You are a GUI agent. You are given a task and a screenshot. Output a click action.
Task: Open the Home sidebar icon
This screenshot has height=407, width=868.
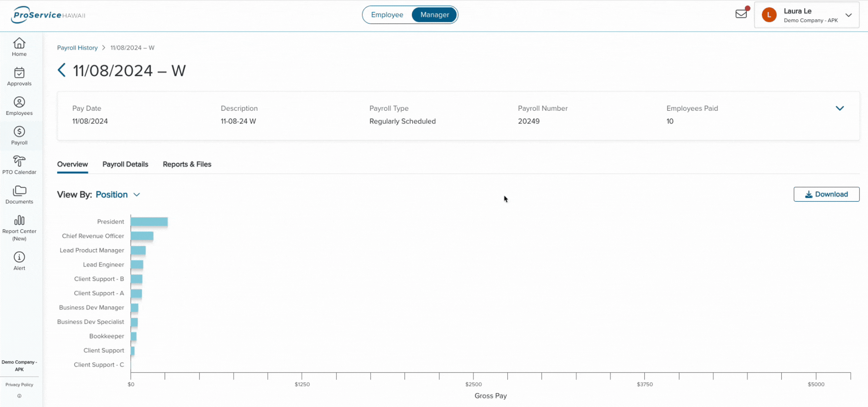coord(19,43)
